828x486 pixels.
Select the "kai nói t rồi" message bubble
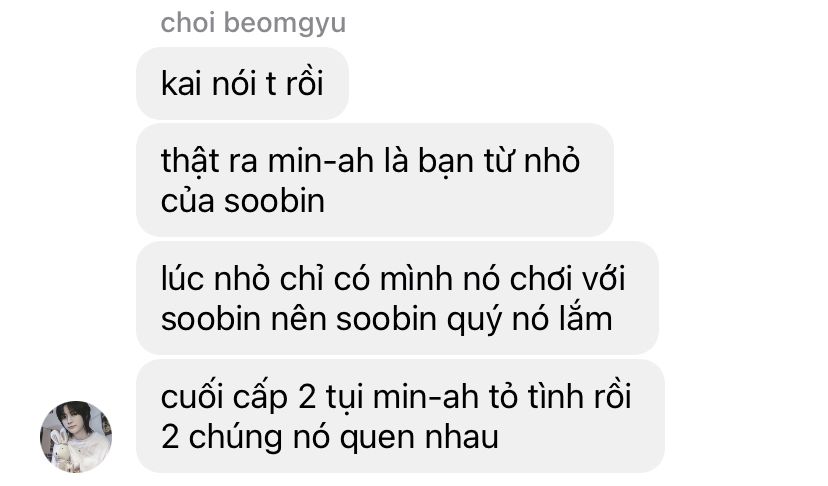(x=242, y=83)
